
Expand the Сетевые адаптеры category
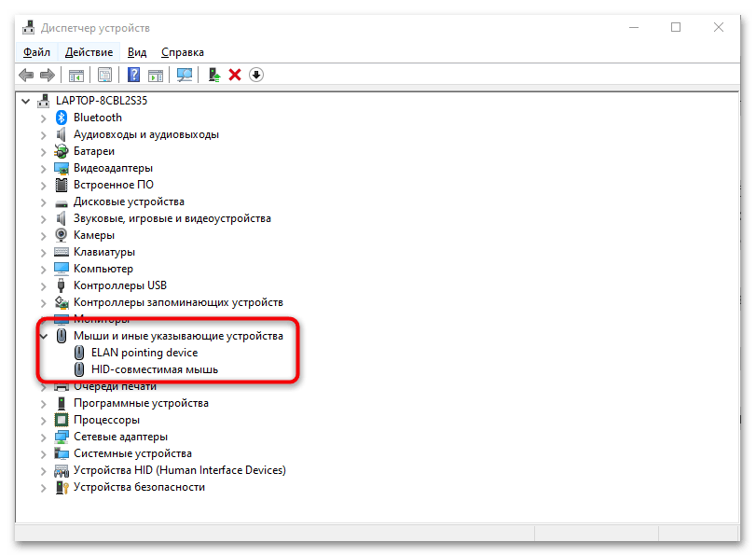pyautogui.click(x=44, y=438)
